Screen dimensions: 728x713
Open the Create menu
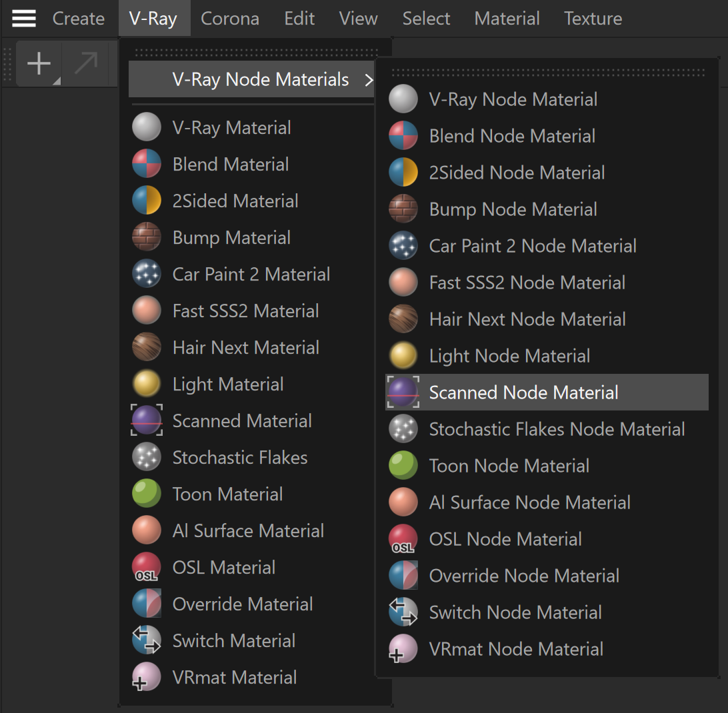[x=79, y=19]
